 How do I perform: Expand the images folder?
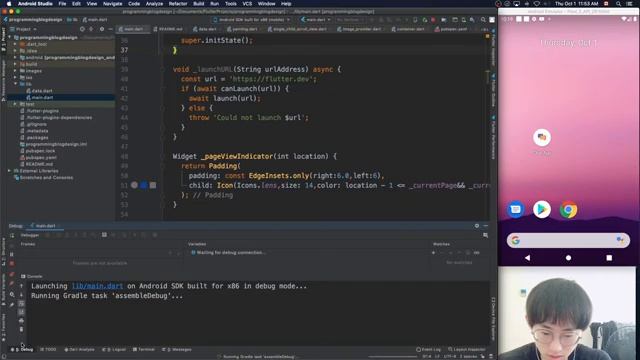16,71
